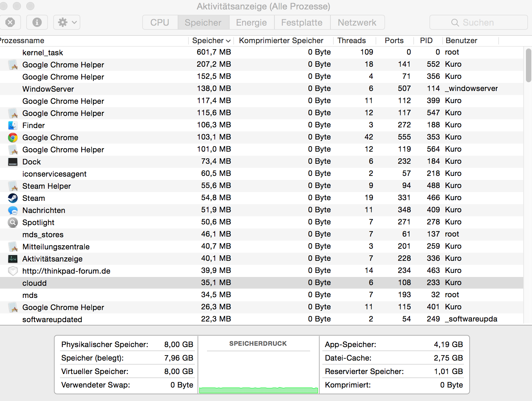Select the highlighted cloudd process
This screenshot has height=401, width=532.
262,283
